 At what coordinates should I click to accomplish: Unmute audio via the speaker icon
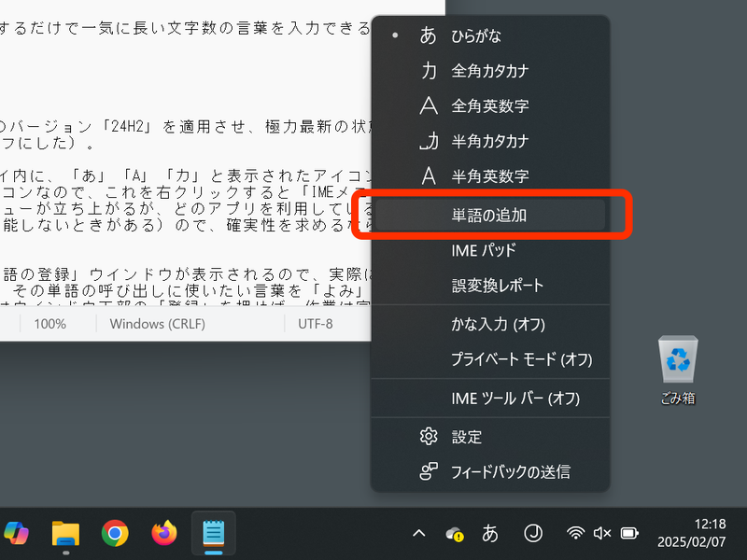(x=601, y=534)
